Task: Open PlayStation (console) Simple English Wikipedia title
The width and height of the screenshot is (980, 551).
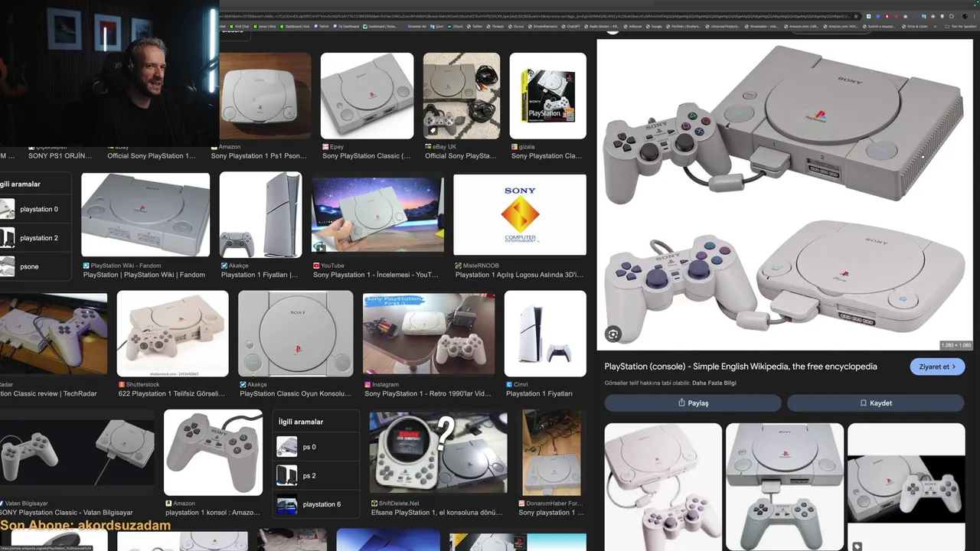Action: pos(741,367)
